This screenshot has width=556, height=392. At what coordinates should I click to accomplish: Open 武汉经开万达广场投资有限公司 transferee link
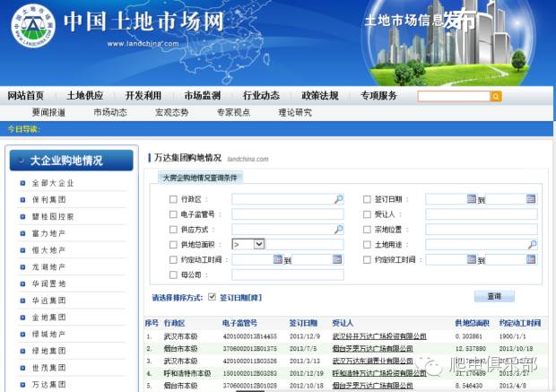click(379, 336)
